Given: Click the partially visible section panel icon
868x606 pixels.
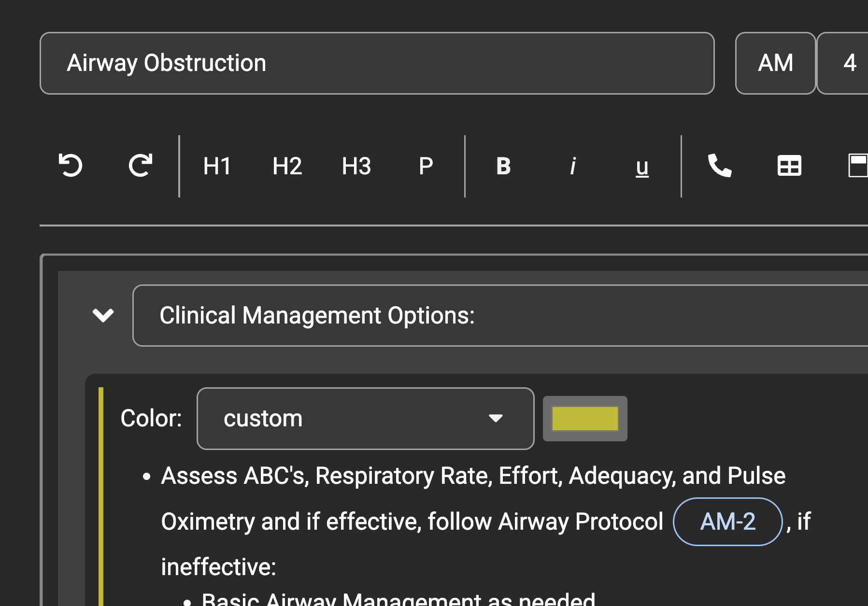Looking at the screenshot, I should (x=858, y=166).
